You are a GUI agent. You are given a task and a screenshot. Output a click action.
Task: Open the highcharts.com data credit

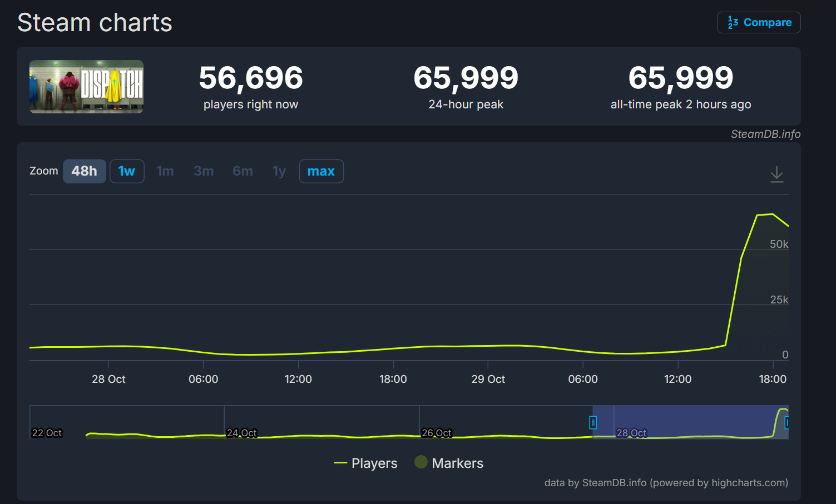point(666,483)
